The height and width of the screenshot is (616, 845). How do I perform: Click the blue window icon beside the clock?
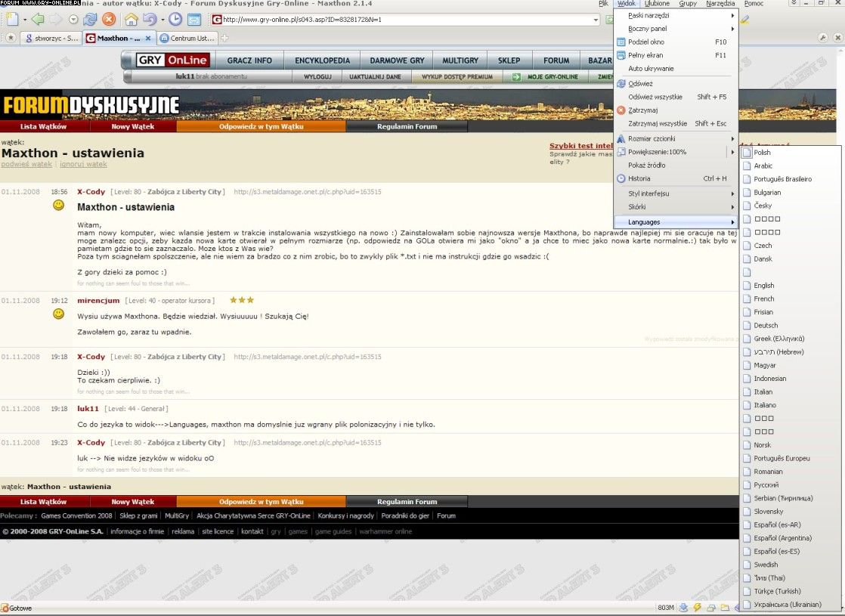coord(194,20)
